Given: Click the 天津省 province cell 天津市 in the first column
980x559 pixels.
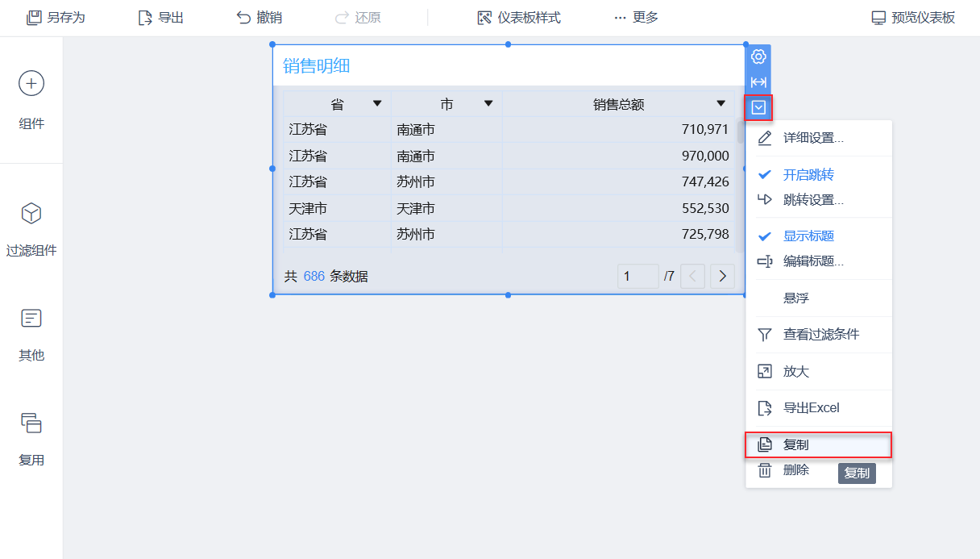Looking at the screenshot, I should click(337, 208).
